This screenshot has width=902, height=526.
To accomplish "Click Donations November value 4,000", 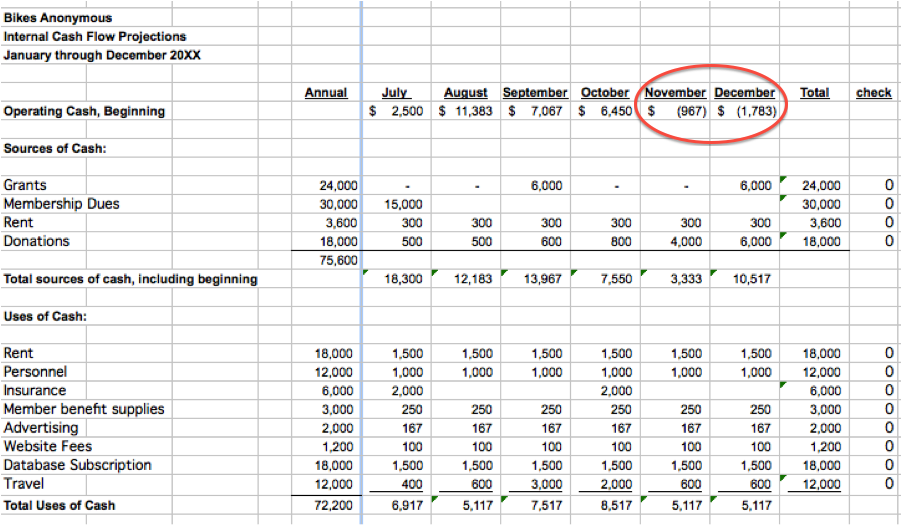I will (686, 242).
